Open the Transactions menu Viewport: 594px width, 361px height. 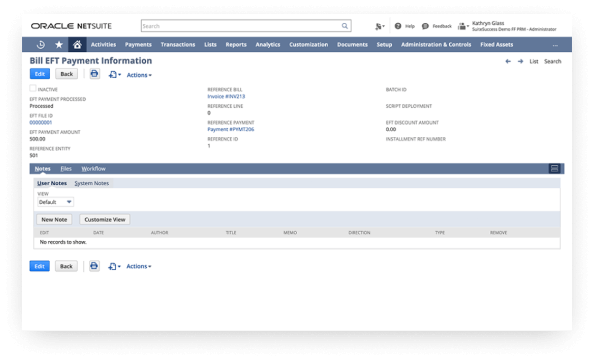click(178, 45)
